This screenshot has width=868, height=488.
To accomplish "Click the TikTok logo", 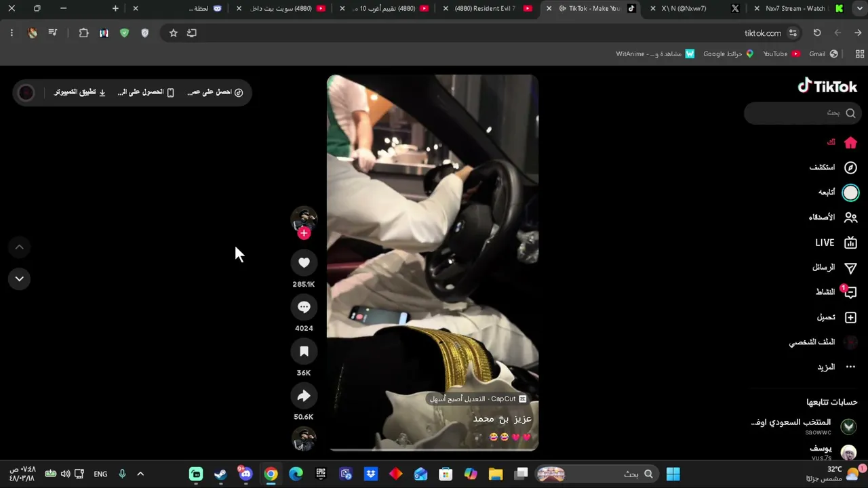I will [x=827, y=86].
